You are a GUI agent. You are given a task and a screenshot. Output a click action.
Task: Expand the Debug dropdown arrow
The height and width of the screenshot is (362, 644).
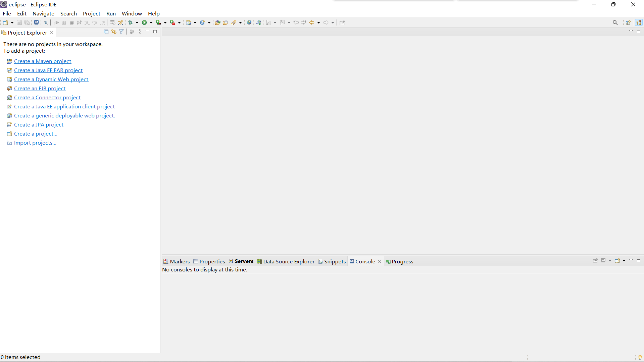[x=137, y=22]
